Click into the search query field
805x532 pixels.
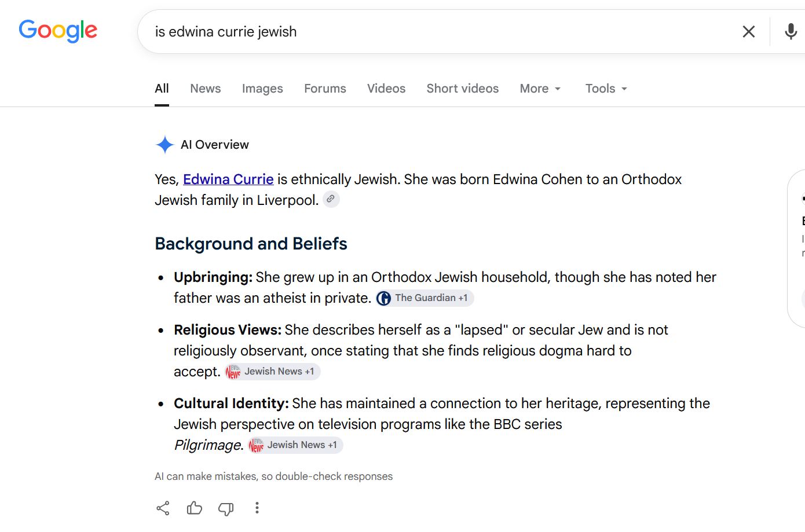coord(440,32)
